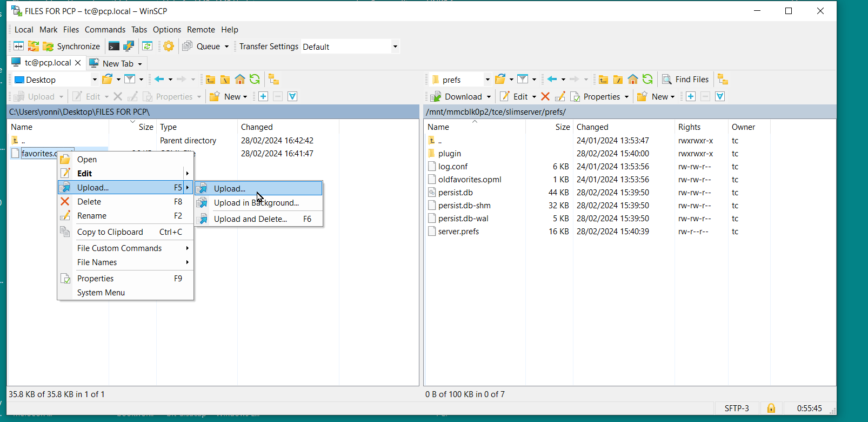This screenshot has width=868, height=422.
Task: Choose Upload in Background from submenu
Action: tap(256, 203)
